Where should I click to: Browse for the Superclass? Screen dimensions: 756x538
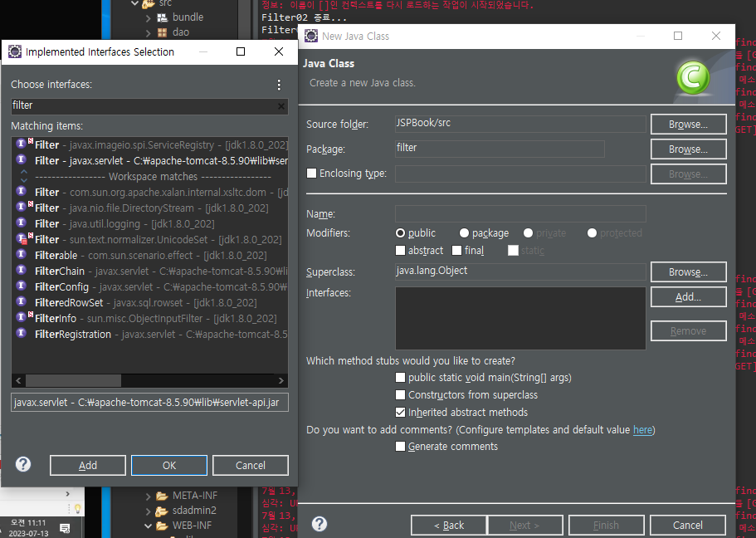click(688, 271)
